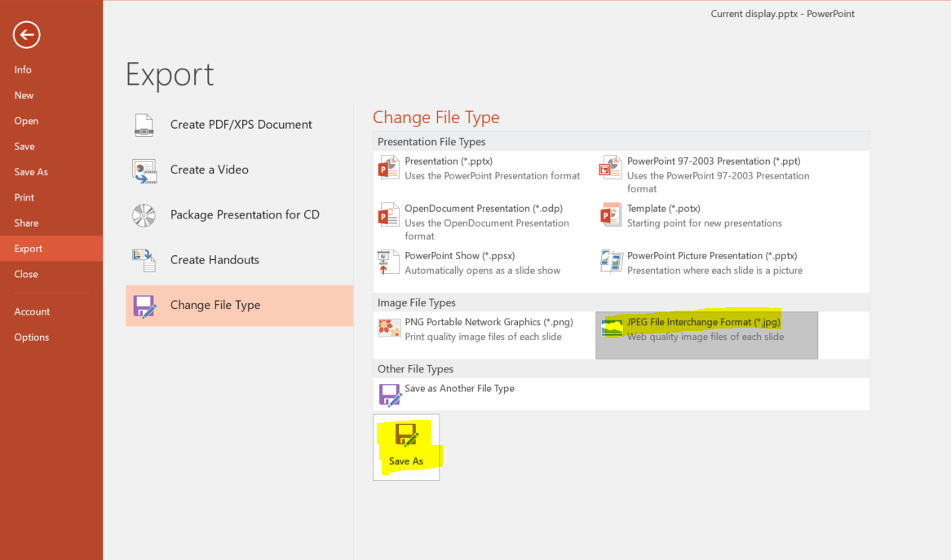Choose PowerPoint 97-2003 Presentation (*.ppt)

(706, 174)
